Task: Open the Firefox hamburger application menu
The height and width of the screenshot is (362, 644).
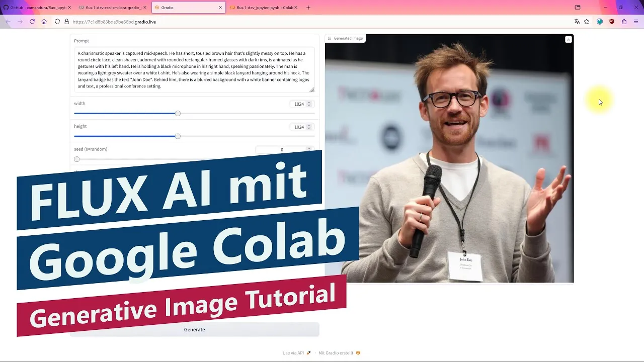Action: coord(636,22)
